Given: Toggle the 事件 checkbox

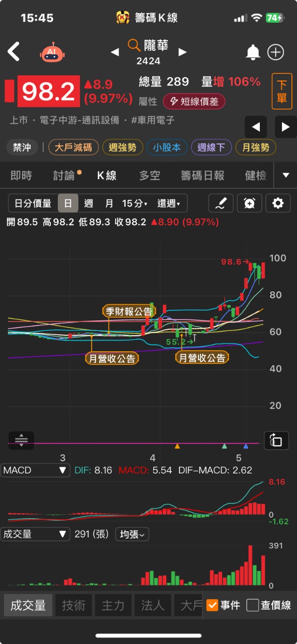Looking at the screenshot, I should (x=223, y=605).
